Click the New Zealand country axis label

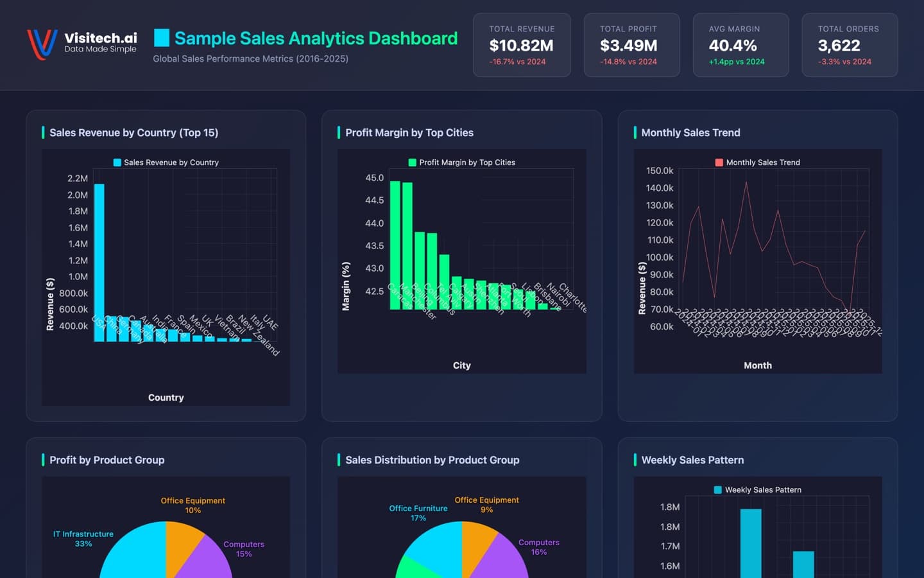point(259,335)
